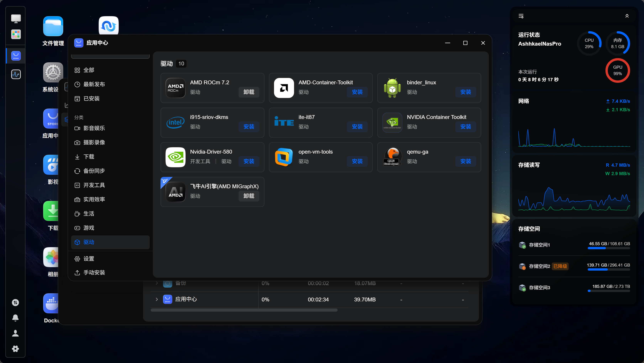Open the notifications bell icon
Viewport: 644px width, 363px height.
pos(15,318)
